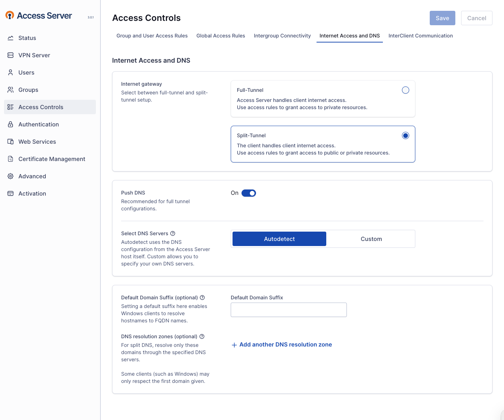The image size is (504, 420).
Task: Turn off the Push DNS toggle
Action: click(x=249, y=193)
